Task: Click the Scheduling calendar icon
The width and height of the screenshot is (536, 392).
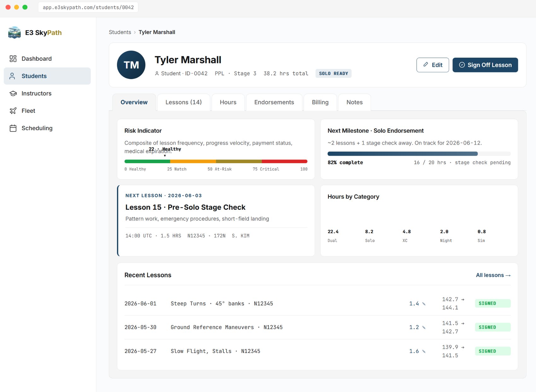Action: tap(13, 128)
